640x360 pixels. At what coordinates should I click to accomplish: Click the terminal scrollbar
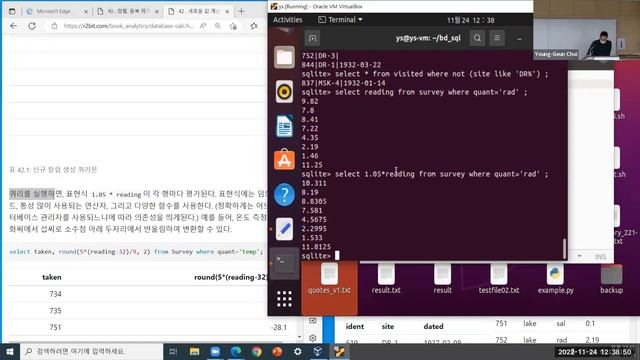coord(564,248)
